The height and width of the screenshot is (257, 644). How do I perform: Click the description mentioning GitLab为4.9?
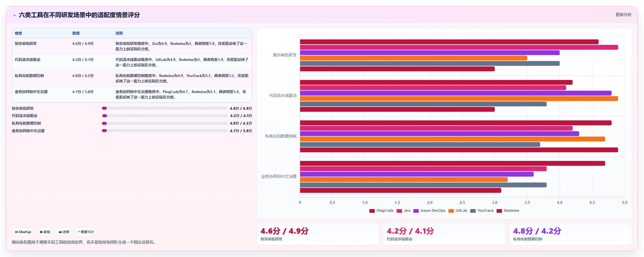[x=182, y=62]
